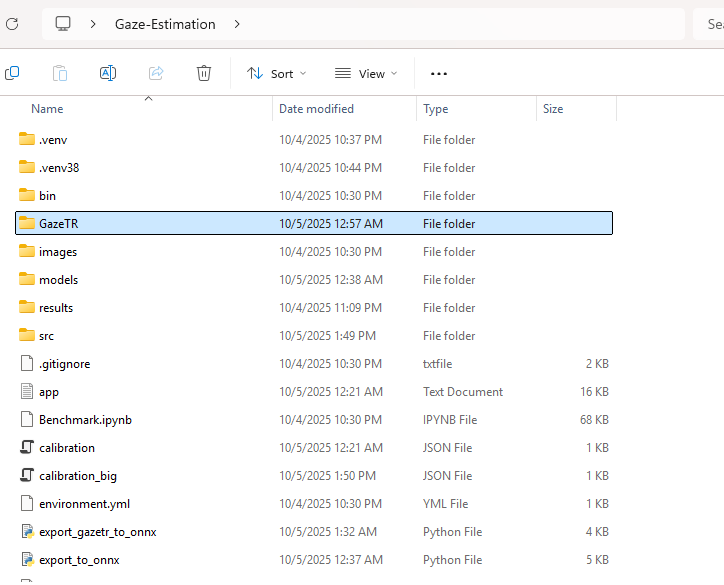
Task: Click the .gitignore file icon
Action: [27, 363]
